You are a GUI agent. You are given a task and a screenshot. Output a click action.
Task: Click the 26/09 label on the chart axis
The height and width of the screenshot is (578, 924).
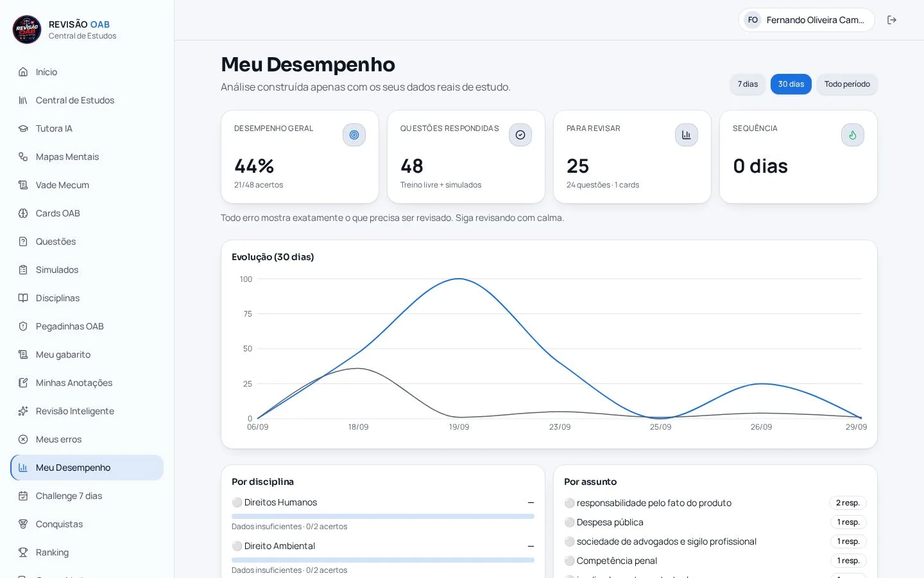pos(761,427)
